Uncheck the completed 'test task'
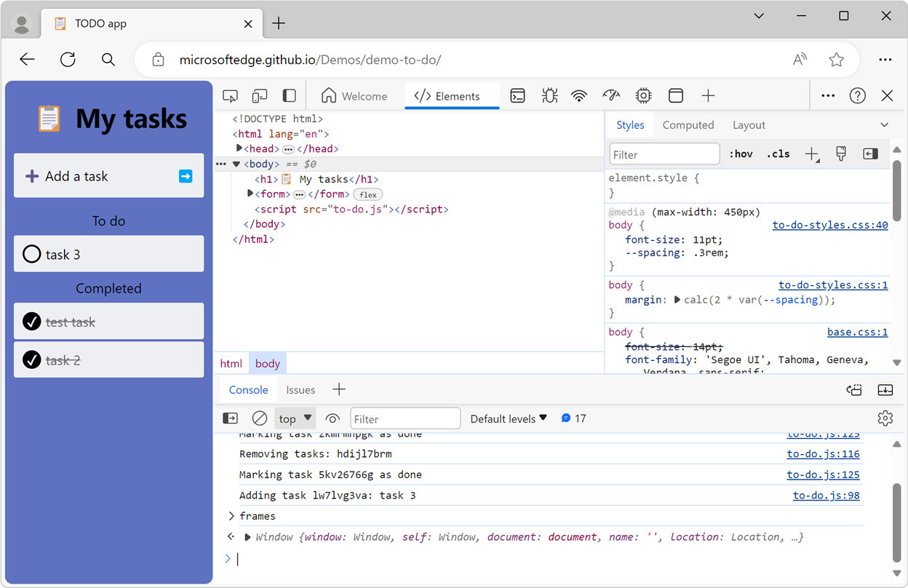Image resolution: width=908 pixels, height=588 pixels. coord(31,321)
